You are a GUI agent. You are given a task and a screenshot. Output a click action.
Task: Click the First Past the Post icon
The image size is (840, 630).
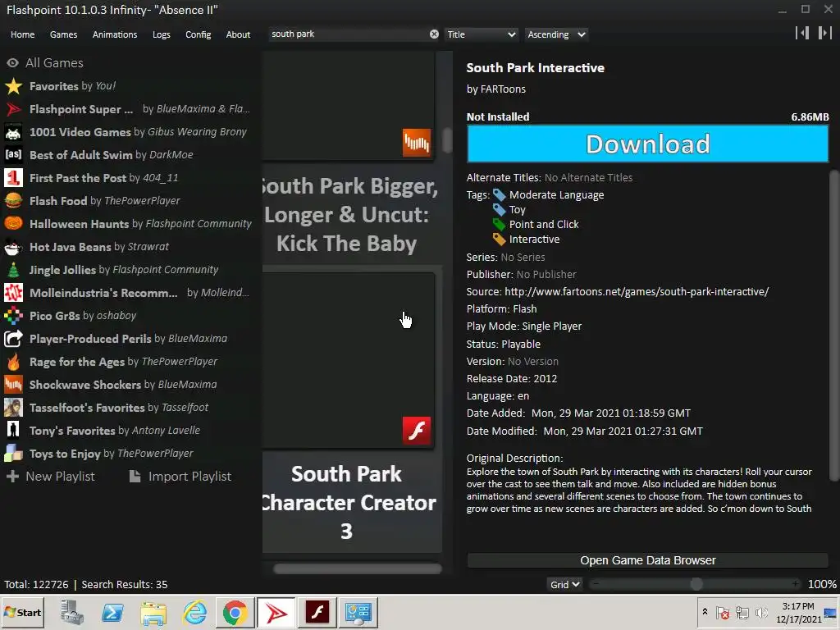click(13, 177)
